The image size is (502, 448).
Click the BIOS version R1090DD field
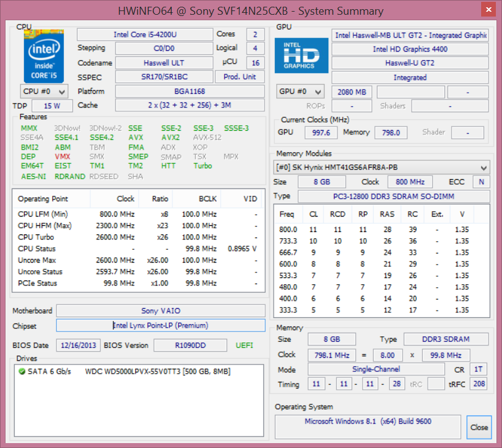pos(190,346)
